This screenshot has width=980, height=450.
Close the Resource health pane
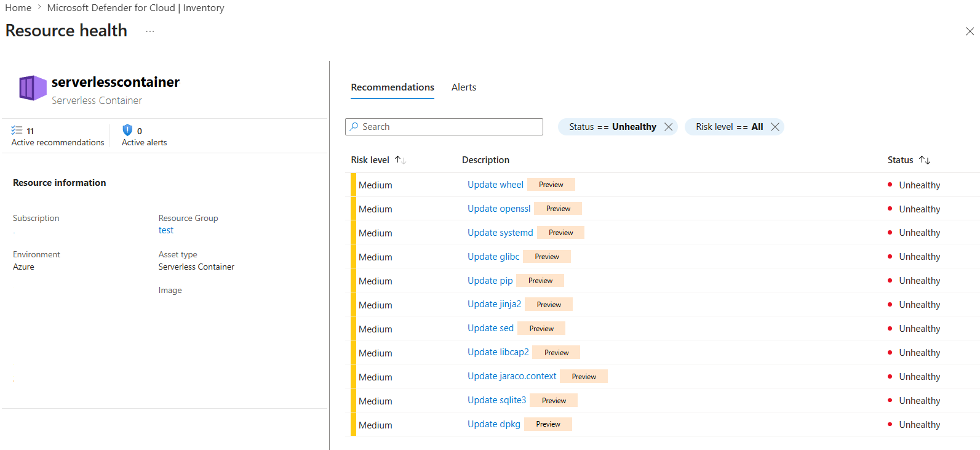pos(970,31)
